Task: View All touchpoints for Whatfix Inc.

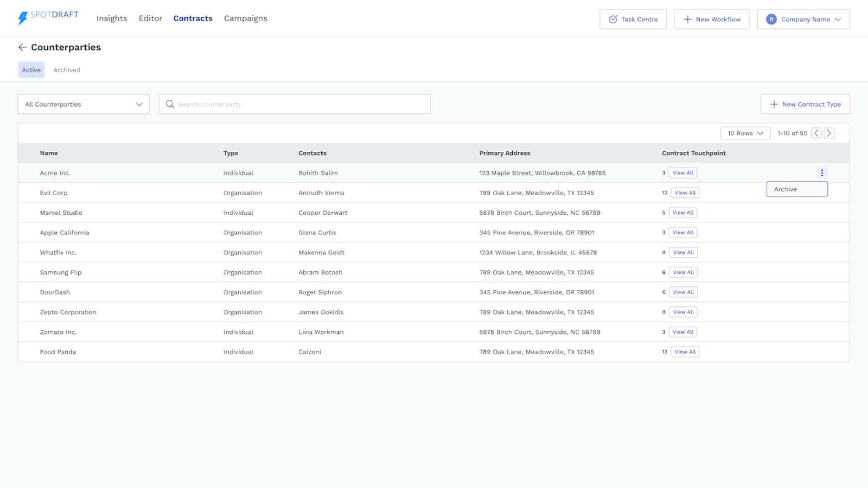Action: pos(684,252)
